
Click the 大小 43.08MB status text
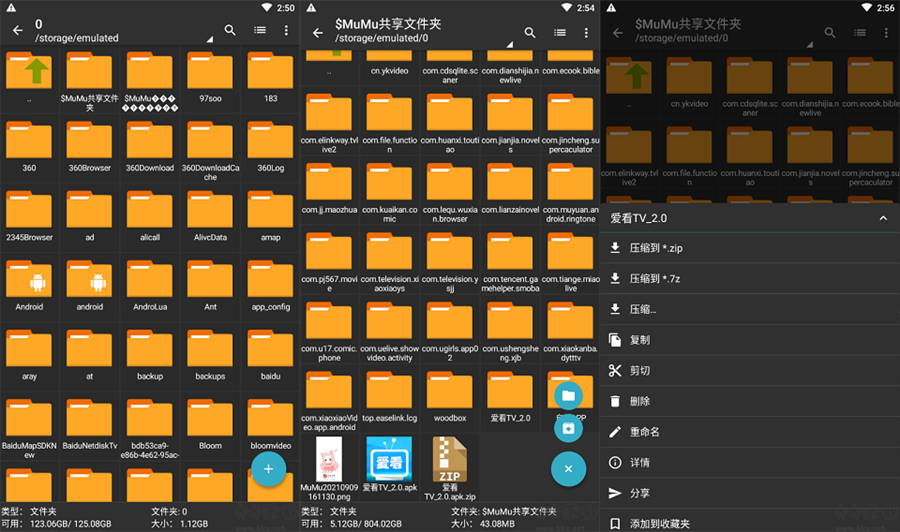pos(482,524)
